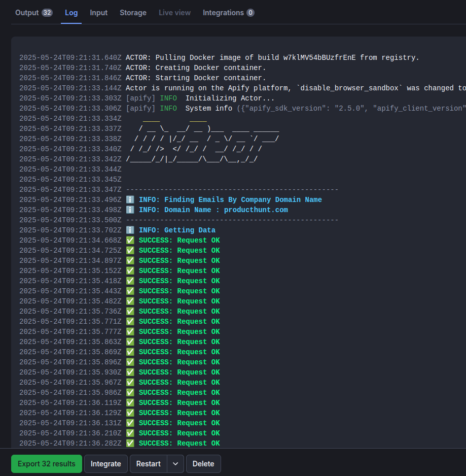Click checkmark icon on 09:21:36.282Z line

pos(130,443)
